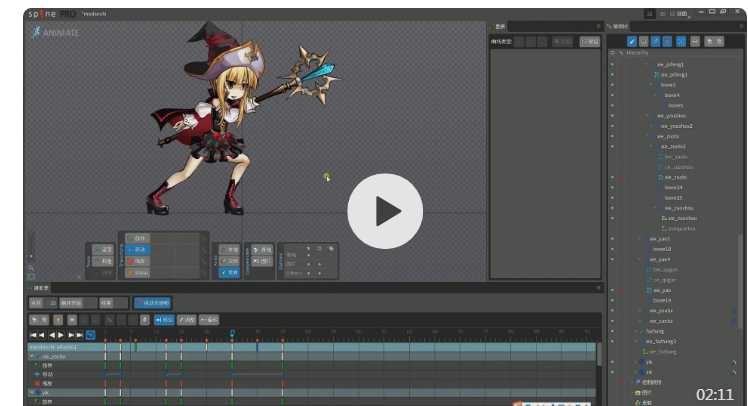Click the dopesheet vertical scrollbar
The height and width of the screenshot is (406, 748).
pyautogui.click(x=599, y=354)
